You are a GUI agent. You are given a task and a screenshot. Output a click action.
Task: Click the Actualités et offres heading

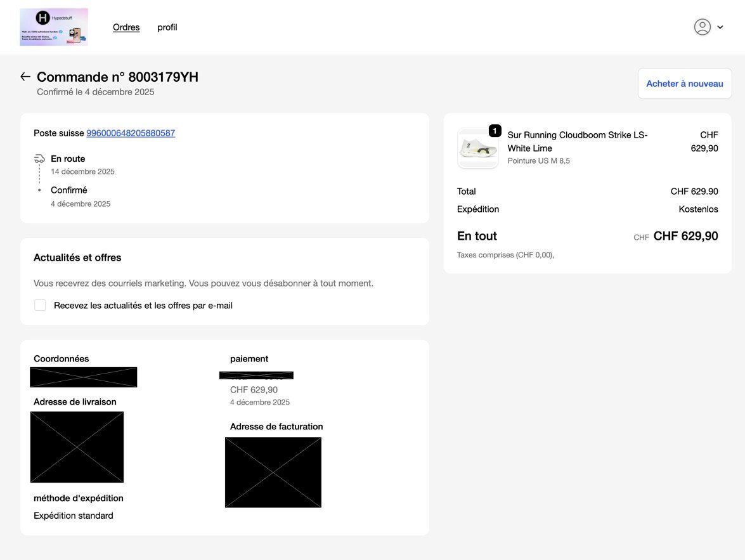pos(77,257)
